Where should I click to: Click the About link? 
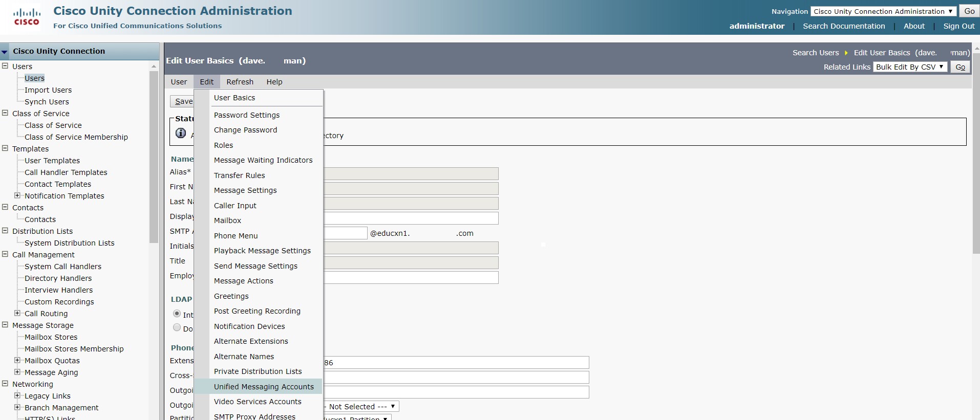coord(914,26)
